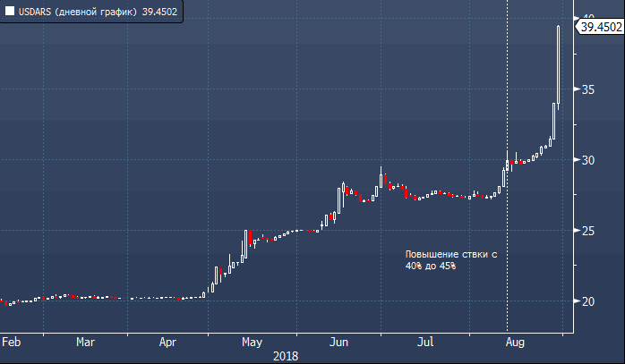This screenshot has height=364, width=625.
Task: Click the 35 price level marker
Action: (x=588, y=89)
